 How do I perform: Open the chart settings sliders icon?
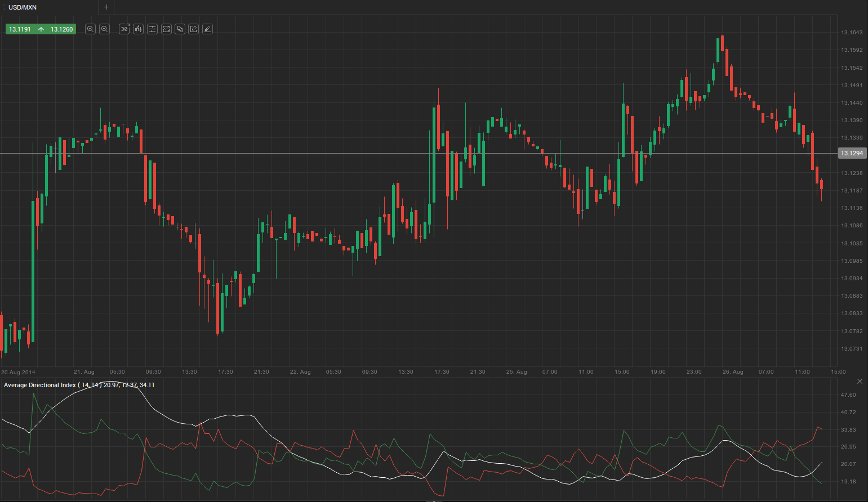click(x=152, y=29)
